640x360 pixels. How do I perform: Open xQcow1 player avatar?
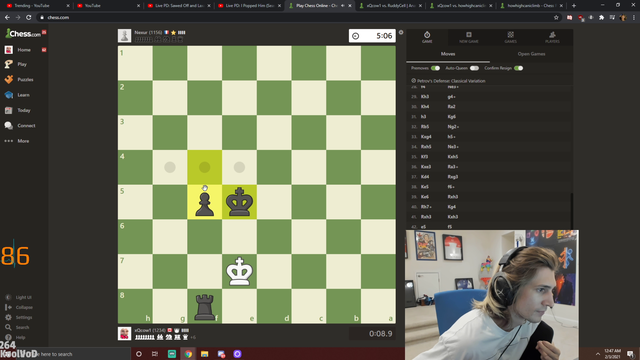(x=124, y=333)
